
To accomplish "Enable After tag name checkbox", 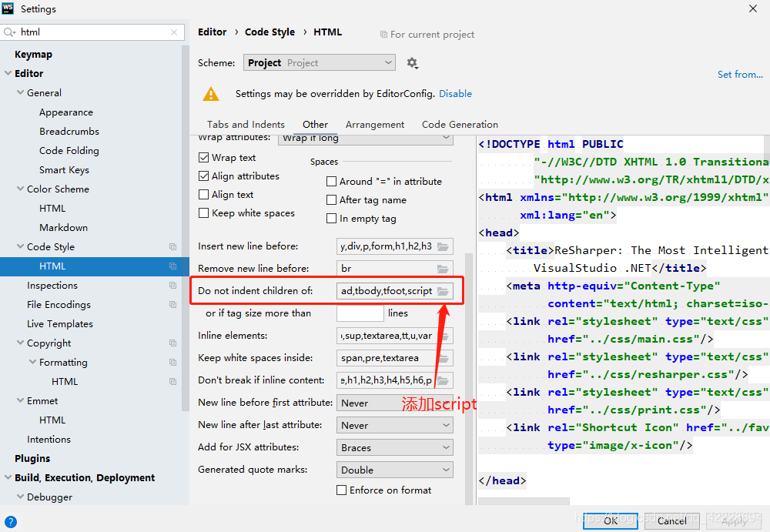I will click(331, 200).
